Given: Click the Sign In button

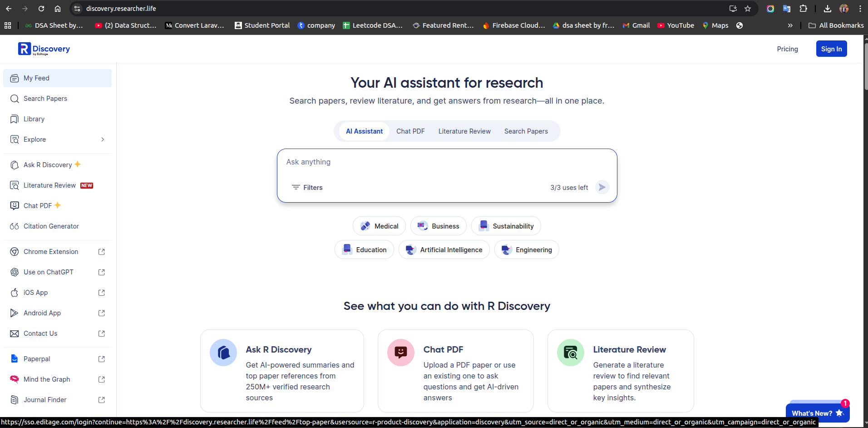Looking at the screenshot, I should pos(831,49).
